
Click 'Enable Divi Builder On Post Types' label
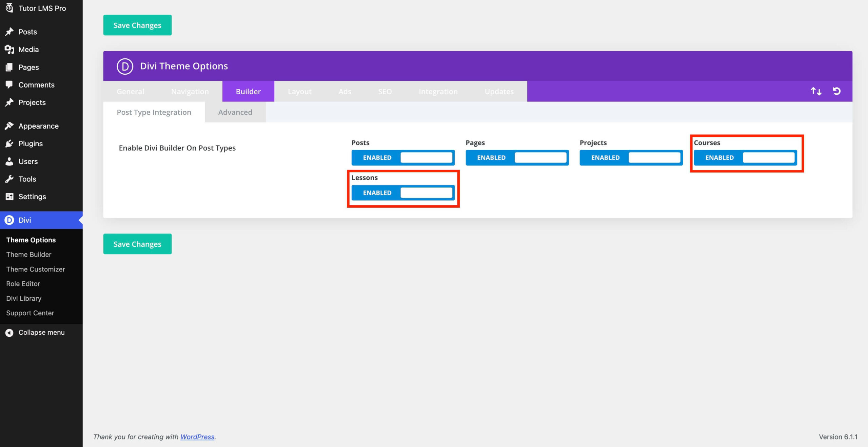pos(177,148)
